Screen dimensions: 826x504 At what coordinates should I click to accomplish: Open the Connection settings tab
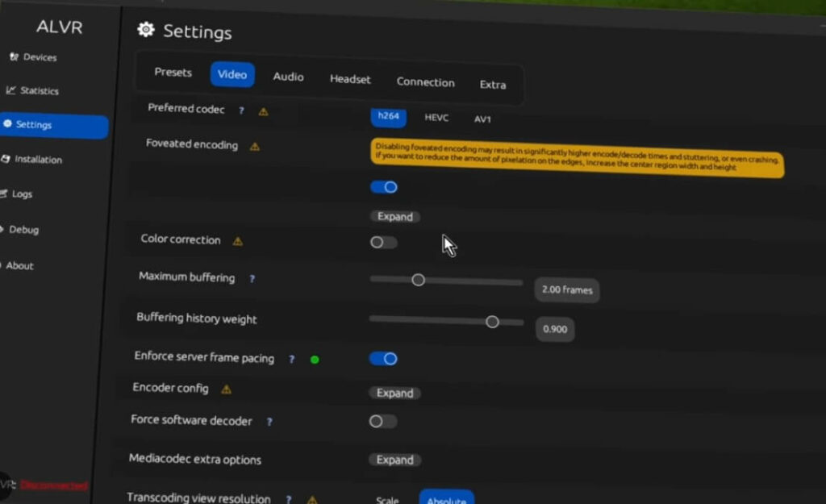tap(425, 82)
